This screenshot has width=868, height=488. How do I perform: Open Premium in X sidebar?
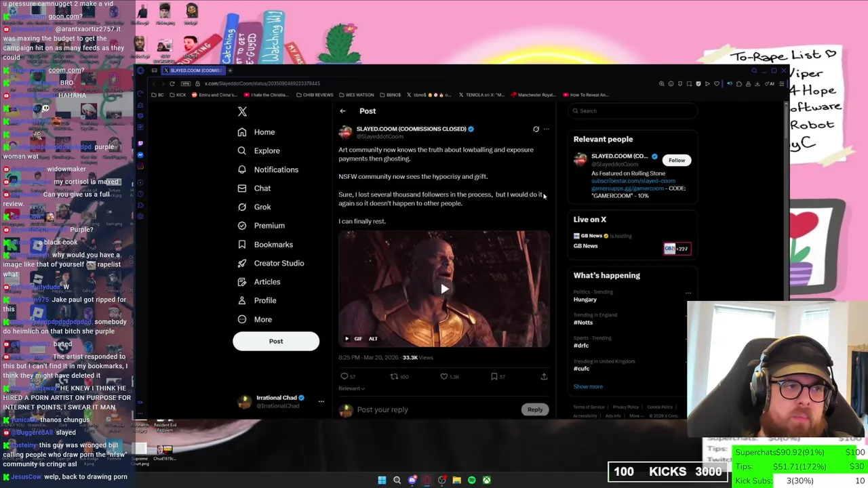point(261,226)
